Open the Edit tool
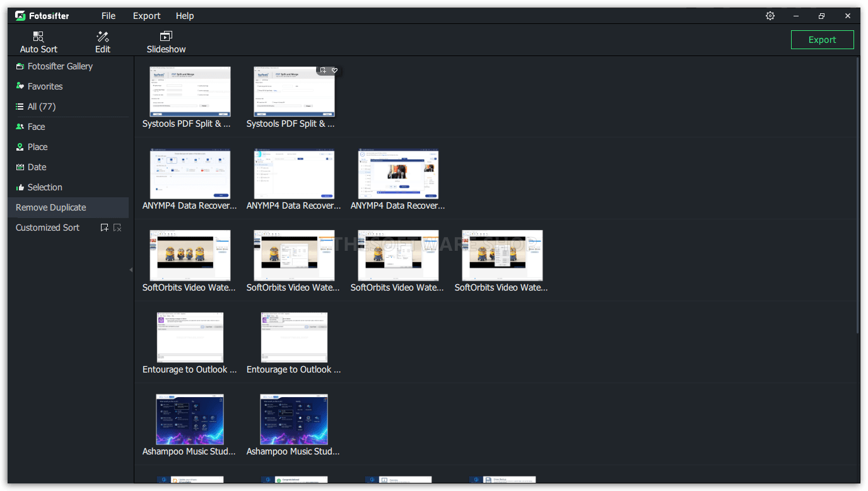The height and width of the screenshot is (491, 868). point(103,42)
